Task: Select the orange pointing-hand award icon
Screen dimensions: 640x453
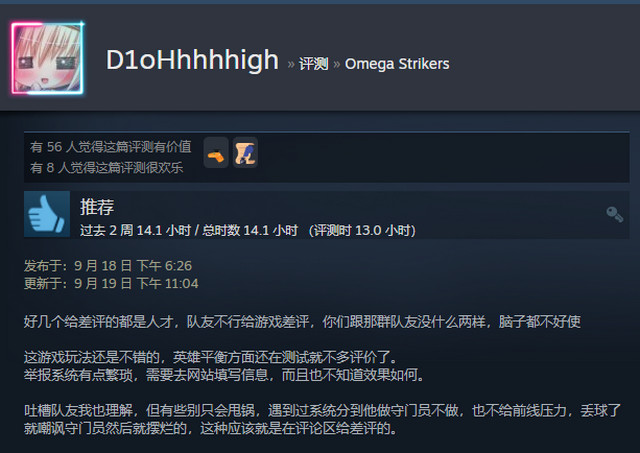Action: (216, 153)
